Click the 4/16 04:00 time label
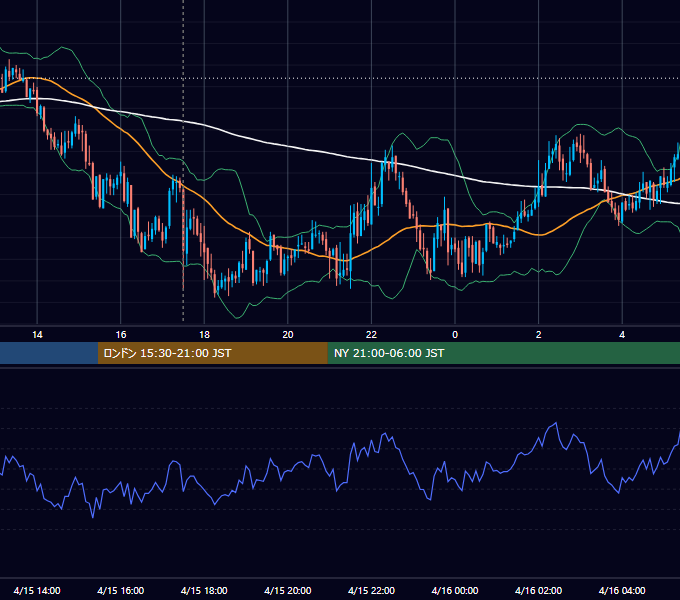The image size is (680, 600). click(622, 590)
